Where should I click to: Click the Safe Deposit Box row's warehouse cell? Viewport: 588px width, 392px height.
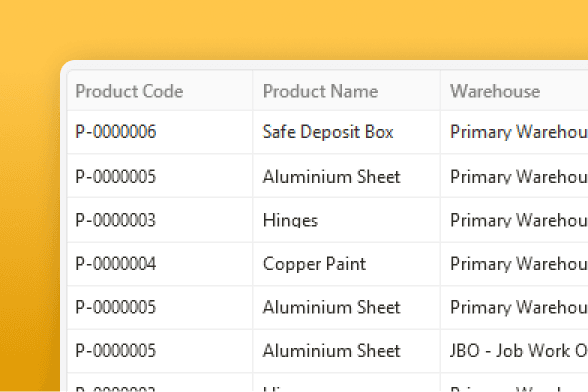tap(514, 132)
